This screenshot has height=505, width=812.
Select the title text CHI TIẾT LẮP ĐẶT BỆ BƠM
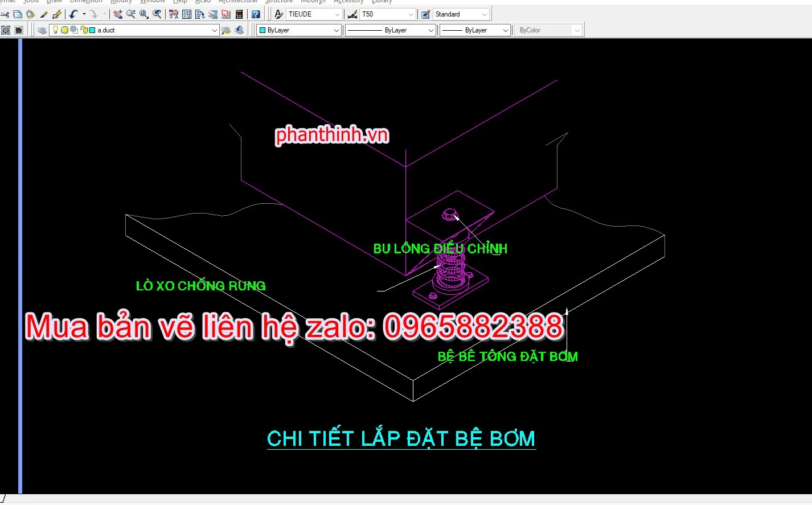(x=401, y=439)
